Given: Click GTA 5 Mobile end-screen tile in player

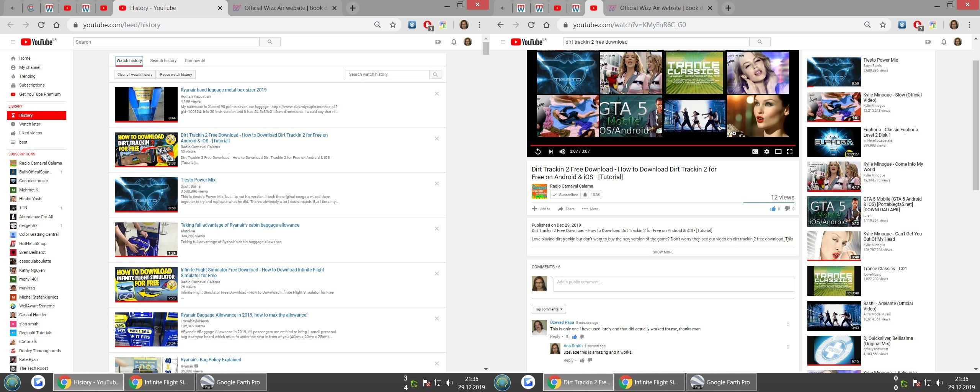Looking at the screenshot, I should pos(631,116).
